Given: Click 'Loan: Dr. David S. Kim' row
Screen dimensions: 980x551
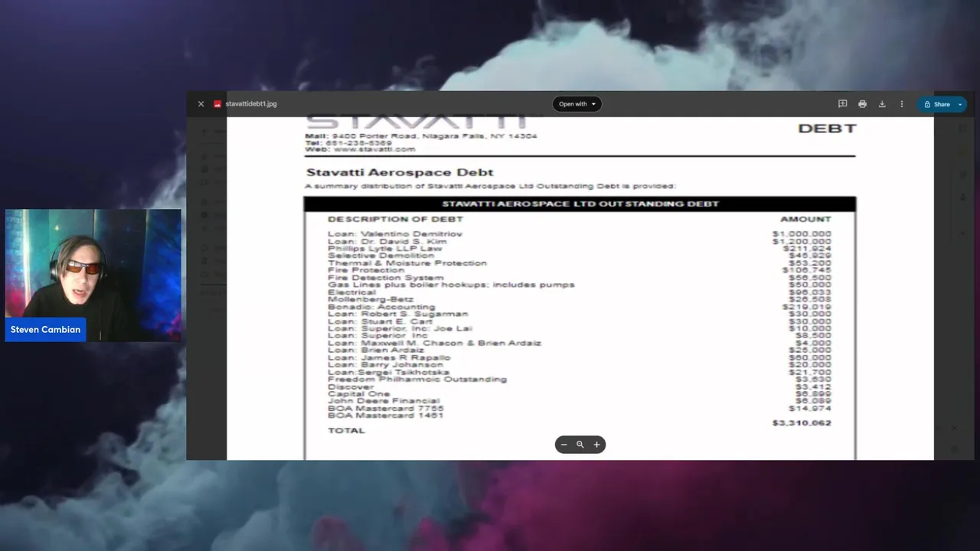Looking at the screenshot, I should [580, 241].
